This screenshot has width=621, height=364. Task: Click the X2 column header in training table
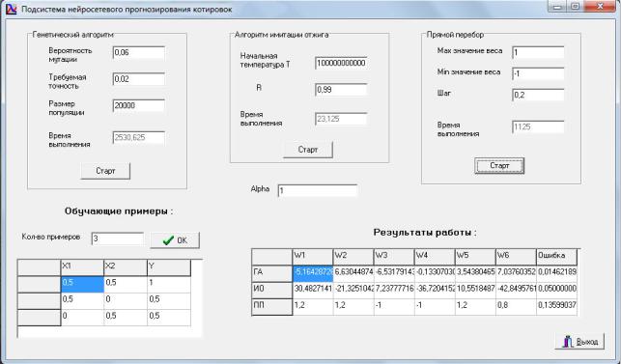pyautogui.click(x=126, y=267)
